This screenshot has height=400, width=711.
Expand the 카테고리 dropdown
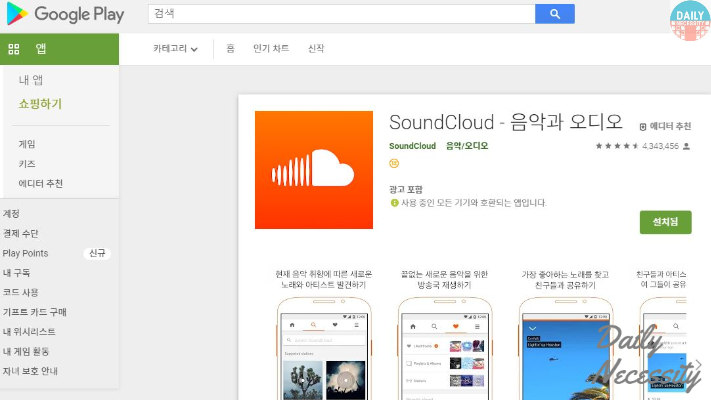pyautogui.click(x=175, y=49)
